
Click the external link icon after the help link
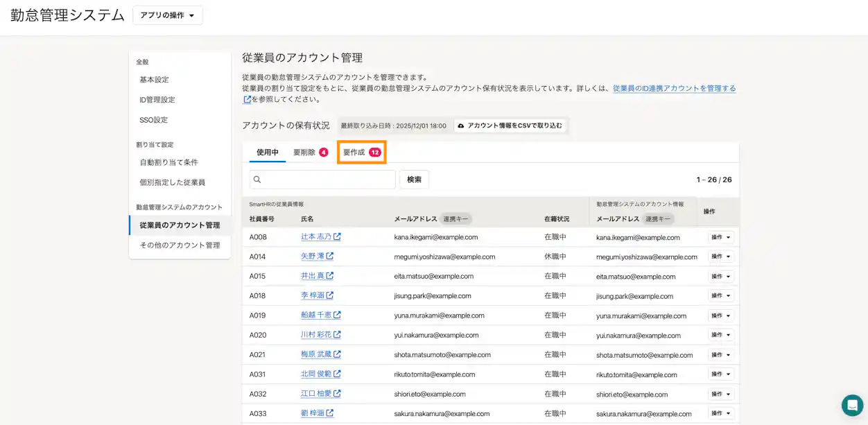coord(247,100)
